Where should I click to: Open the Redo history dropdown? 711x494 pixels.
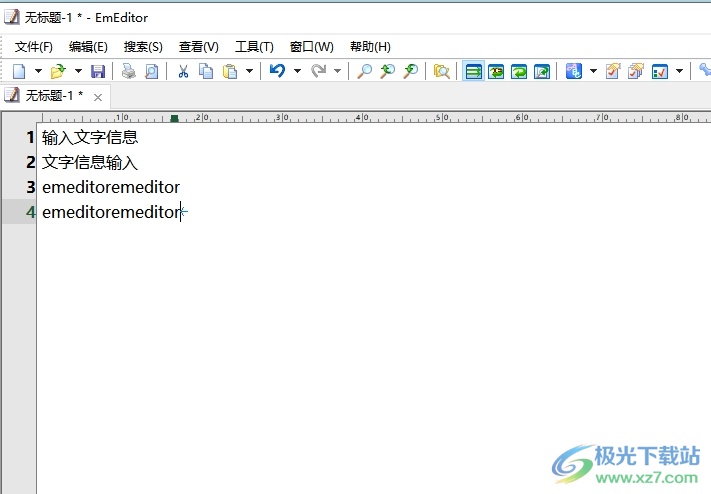pos(337,71)
